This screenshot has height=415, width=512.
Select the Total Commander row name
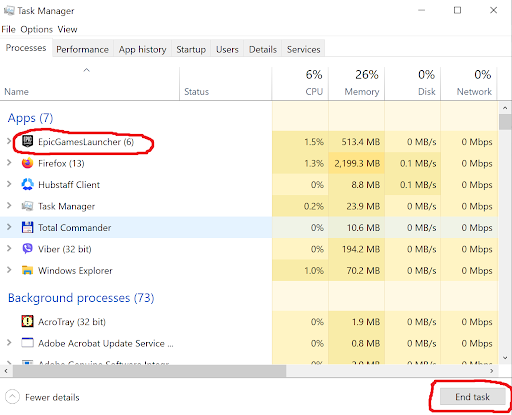coord(74,228)
